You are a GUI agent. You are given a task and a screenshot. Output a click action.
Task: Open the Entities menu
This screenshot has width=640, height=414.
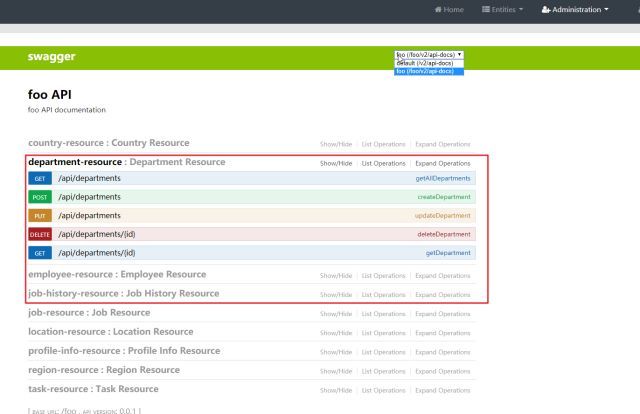pos(502,9)
